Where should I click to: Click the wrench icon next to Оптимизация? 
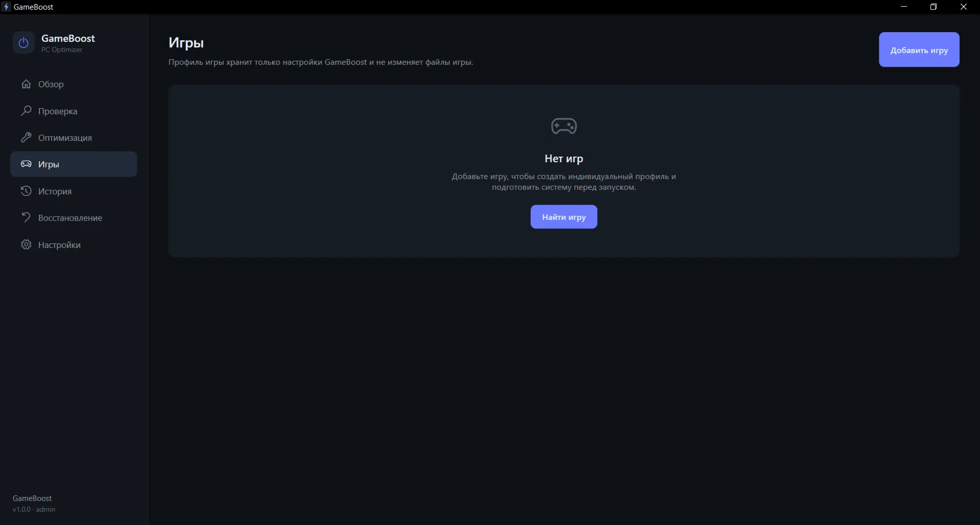26,137
